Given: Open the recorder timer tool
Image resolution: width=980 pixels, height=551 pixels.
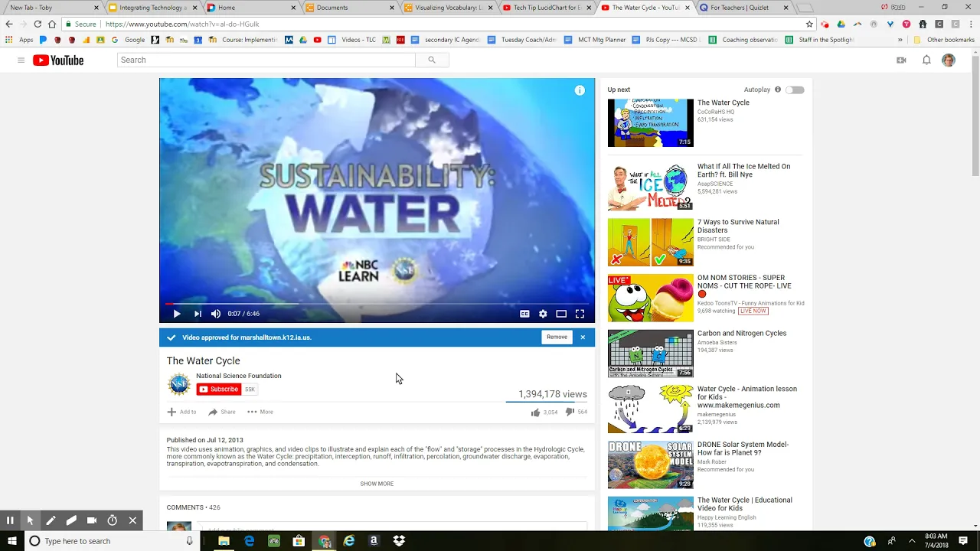Looking at the screenshot, I should 112,520.
